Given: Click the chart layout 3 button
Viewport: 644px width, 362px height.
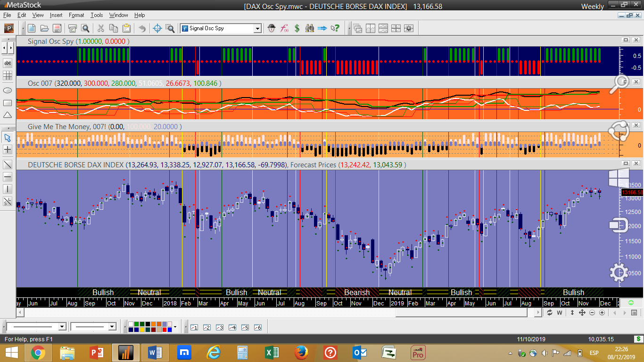Looking at the screenshot, I should pos(219,327).
